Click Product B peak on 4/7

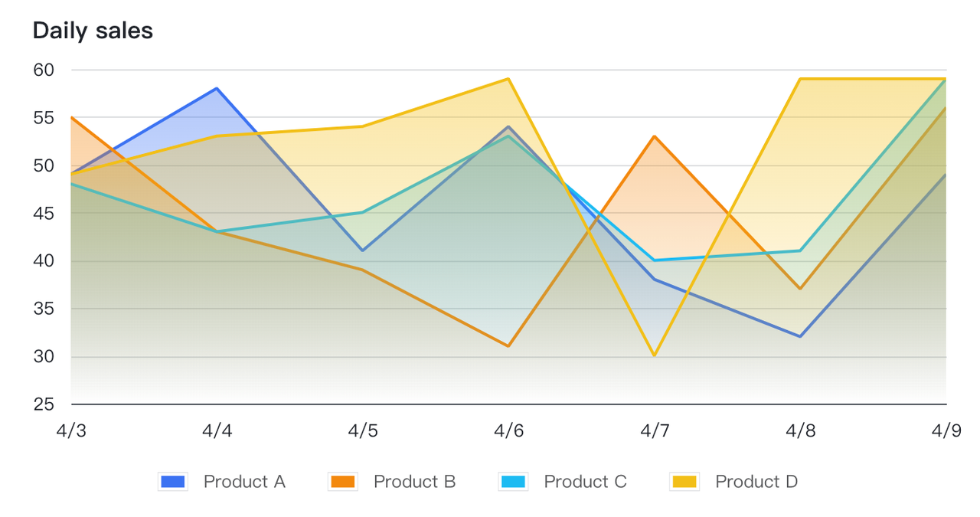coord(655,136)
